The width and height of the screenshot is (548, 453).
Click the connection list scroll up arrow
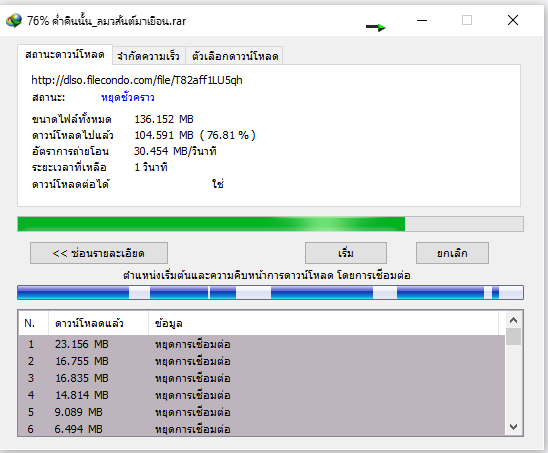[x=513, y=320]
